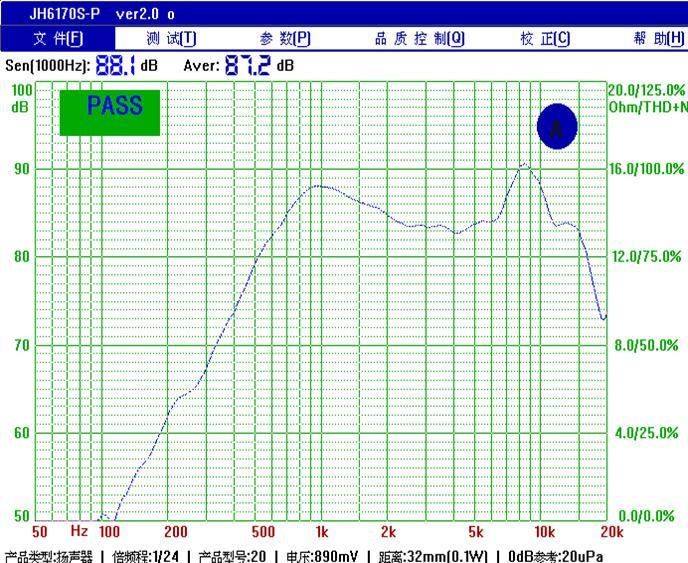This screenshot has width=688, height=563.
Task: Open the 品质控制(Q) quality control menu
Action: (419, 39)
